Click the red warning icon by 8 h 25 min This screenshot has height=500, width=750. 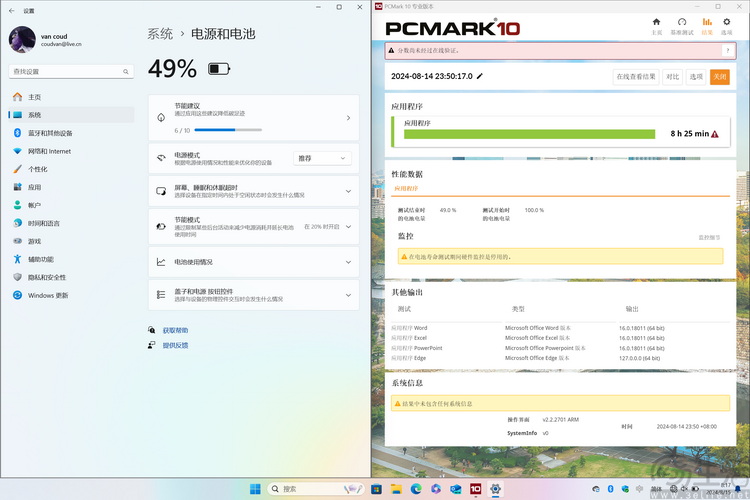[x=715, y=134]
